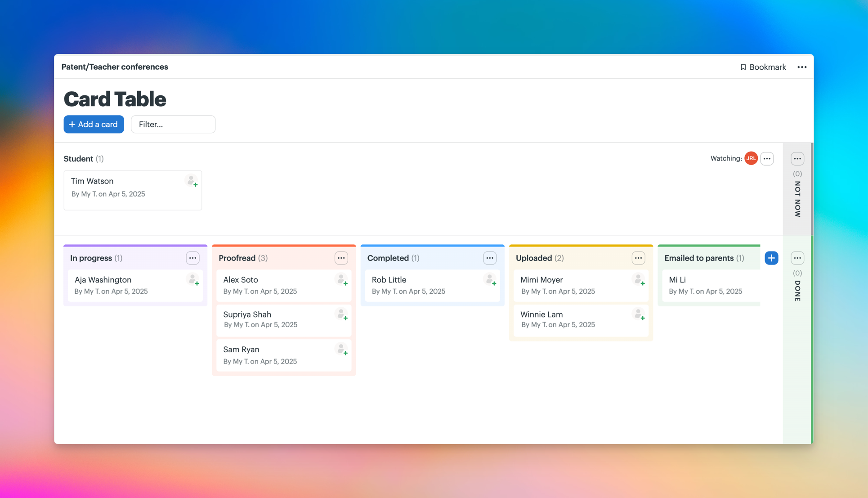Open the Aja Washington card
Image resolution: width=868 pixels, height=498 pixels.
(135, 285)
